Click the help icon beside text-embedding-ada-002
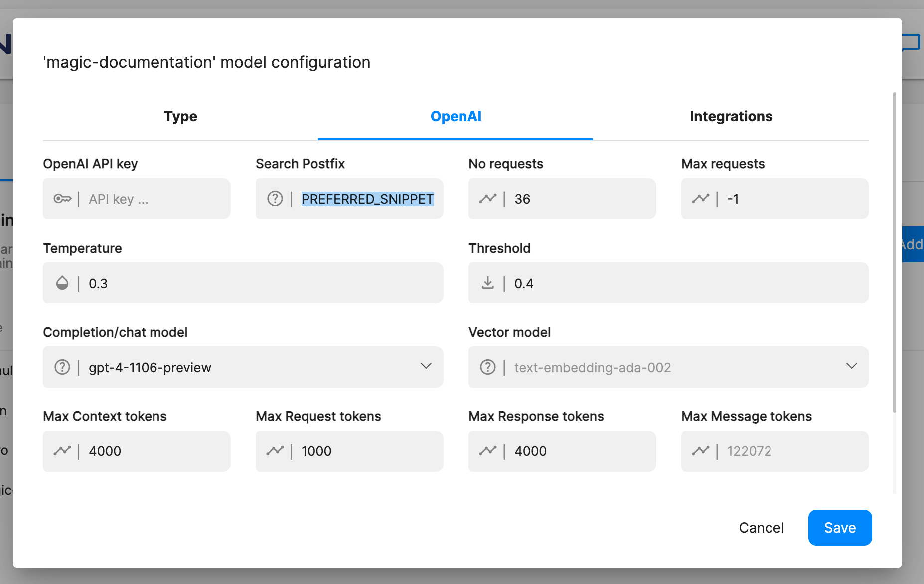The width and height of the screenshot is (924, 584). [488, 367]
